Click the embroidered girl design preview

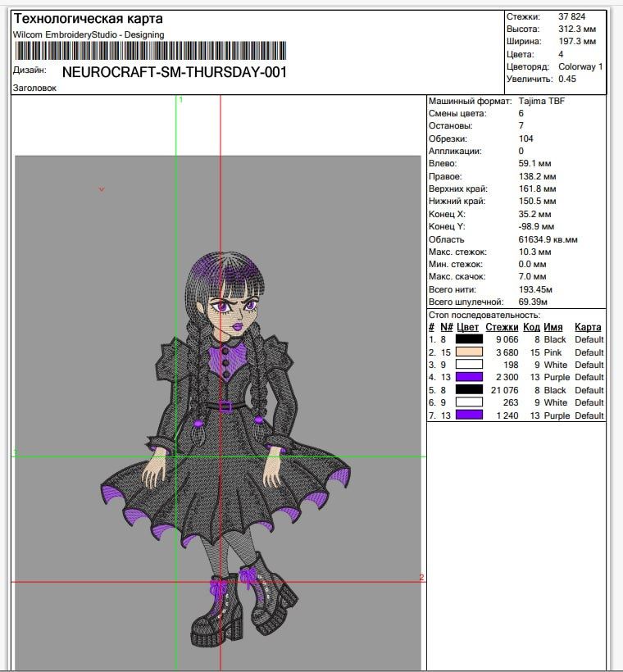click(226, 450)
